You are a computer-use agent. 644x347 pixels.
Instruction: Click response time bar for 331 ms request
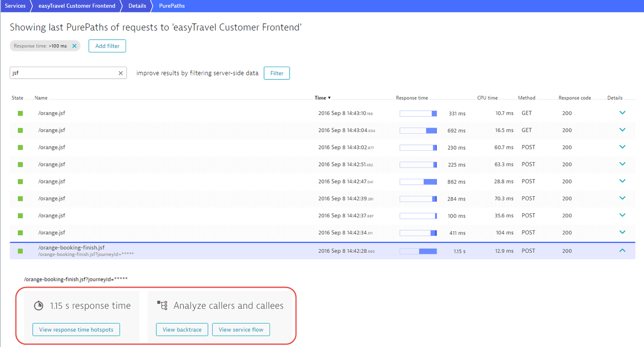point(418,114)
